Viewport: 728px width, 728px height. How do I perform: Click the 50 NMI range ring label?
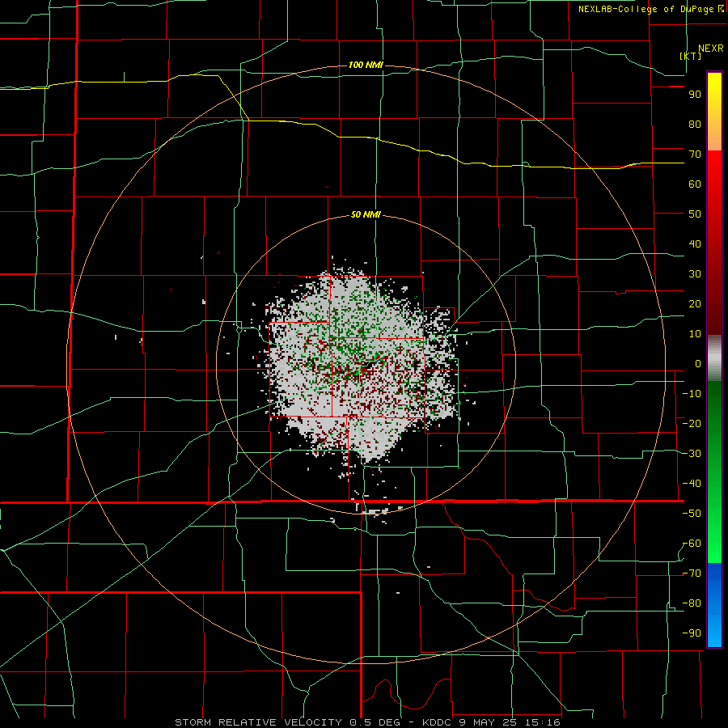(x=366, y=214)
